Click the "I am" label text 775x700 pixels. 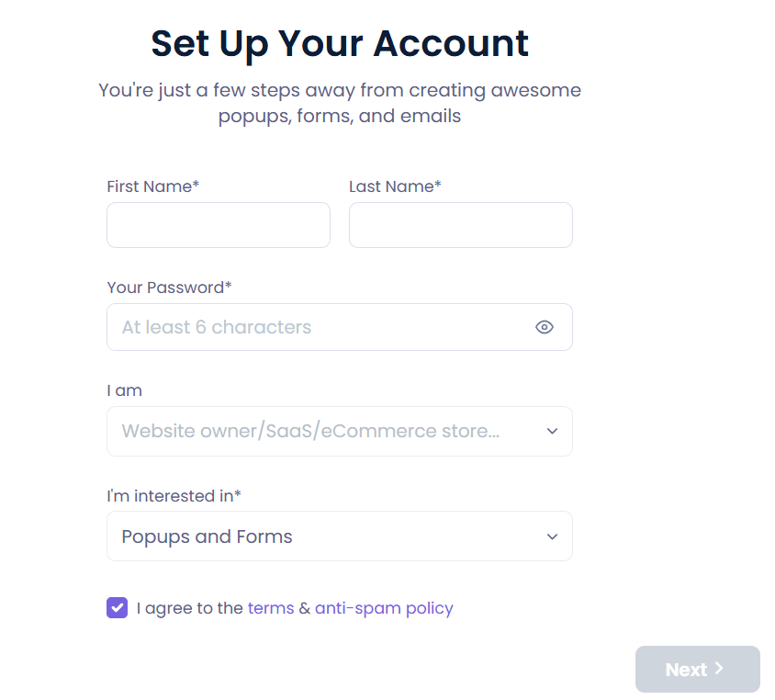coord(124,390)
